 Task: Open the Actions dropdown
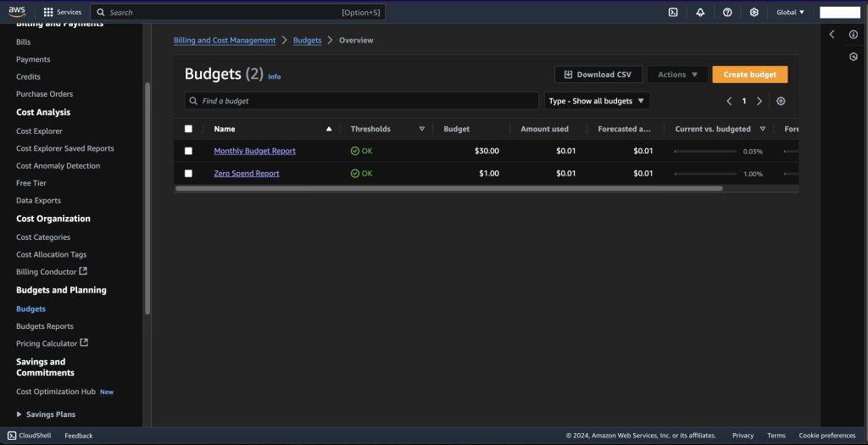tap(677, 75)
